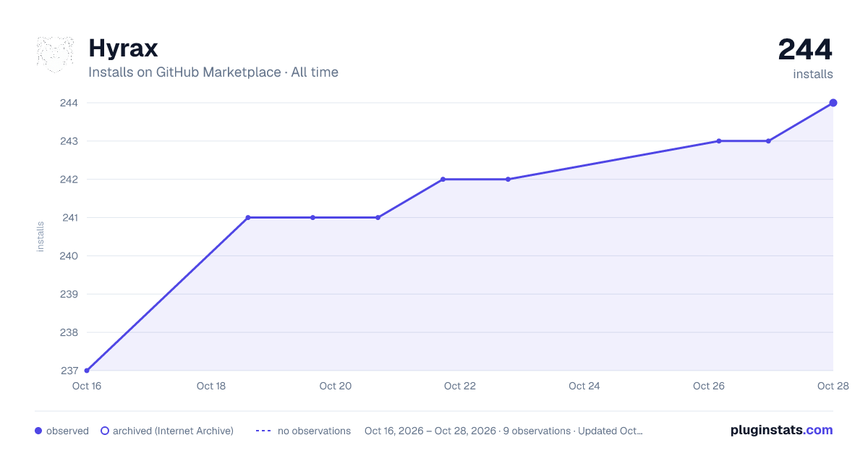Select the first data point at 242 installs
The image size is (868, 456).
(443, 180)
